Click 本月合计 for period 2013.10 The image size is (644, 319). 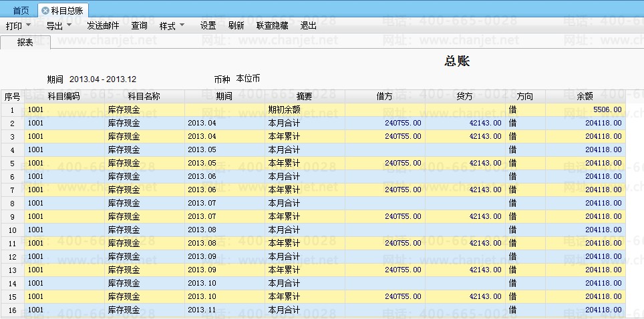305,283
